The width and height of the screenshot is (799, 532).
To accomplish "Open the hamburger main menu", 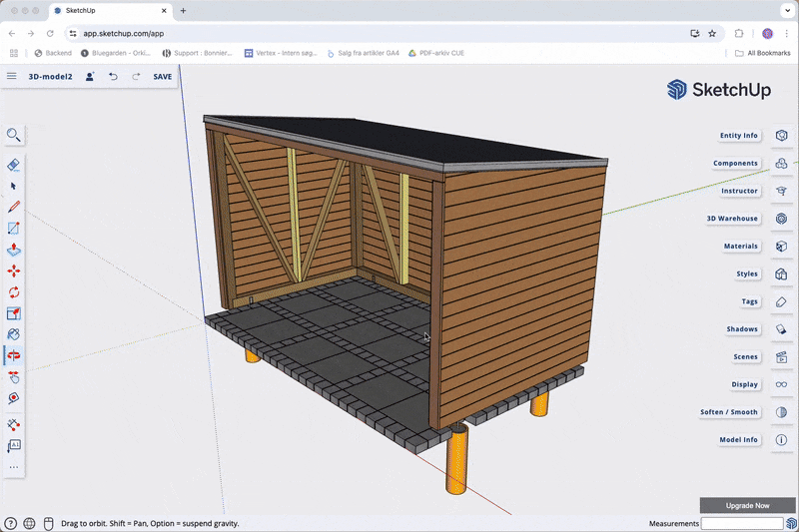I will pyautogui.click(x=12, y=76).
